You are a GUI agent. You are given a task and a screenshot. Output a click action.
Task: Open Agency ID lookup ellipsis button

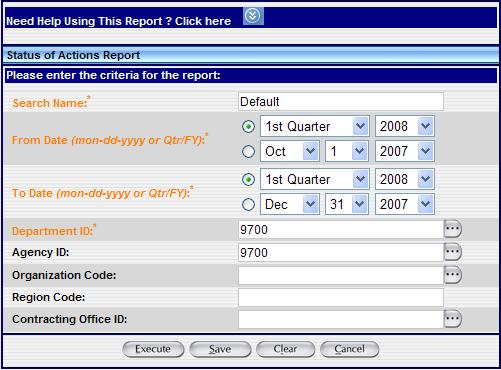coord(453,252)
